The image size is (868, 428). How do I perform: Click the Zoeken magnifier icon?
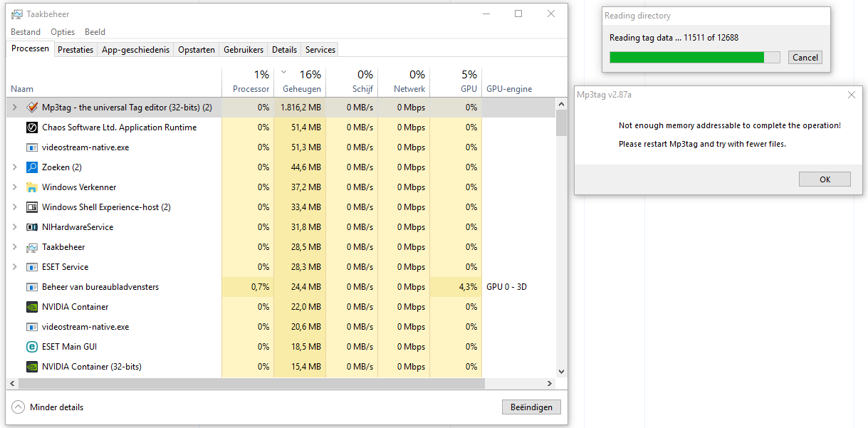coord(32,167)
